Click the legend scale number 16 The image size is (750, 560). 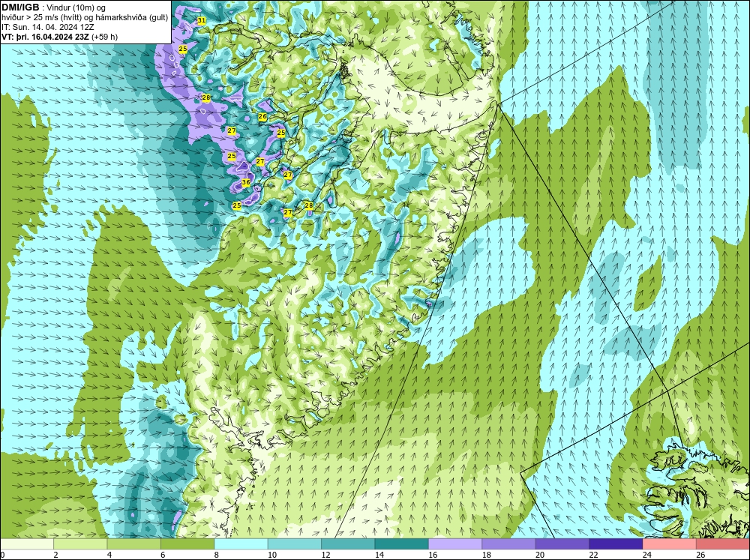tap(433, 555)
